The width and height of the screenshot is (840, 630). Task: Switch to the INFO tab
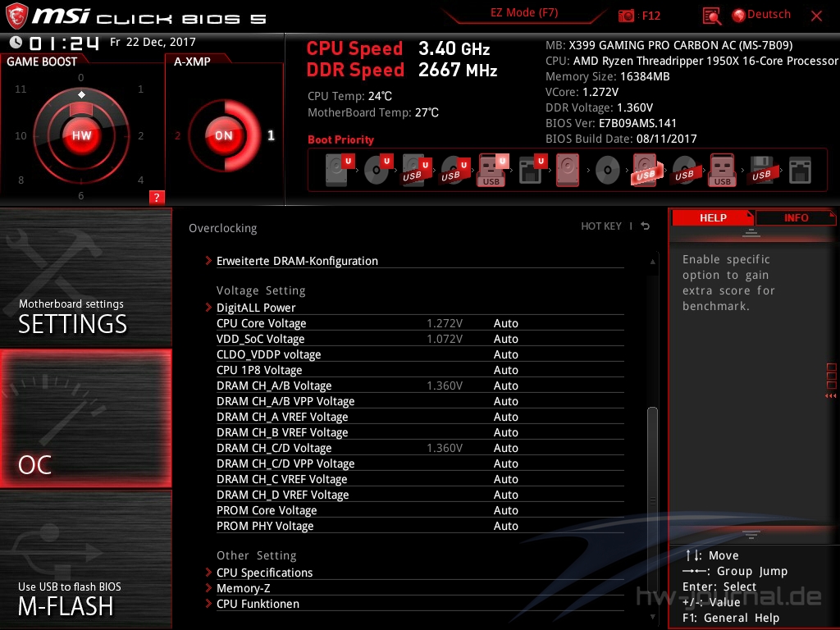pyautogui.click(x=796, y=217)
